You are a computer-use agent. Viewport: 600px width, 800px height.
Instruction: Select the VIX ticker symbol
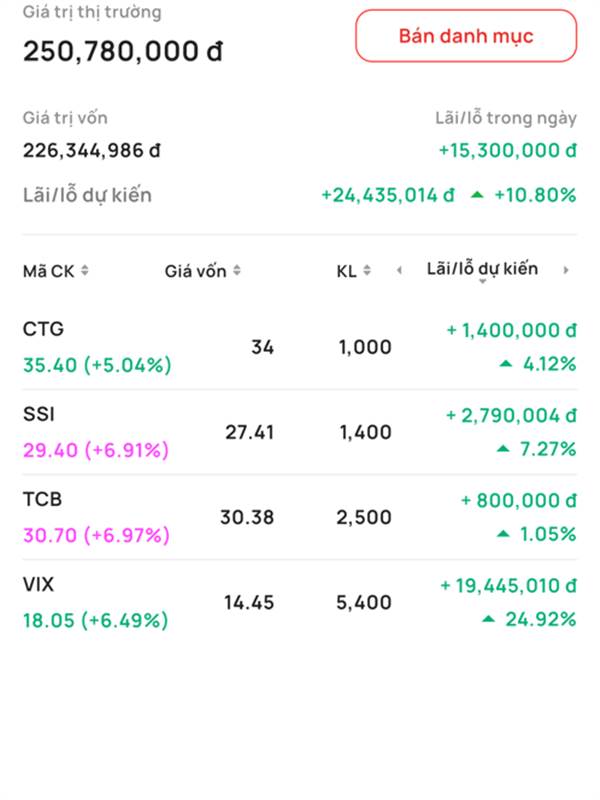point(39,584)
